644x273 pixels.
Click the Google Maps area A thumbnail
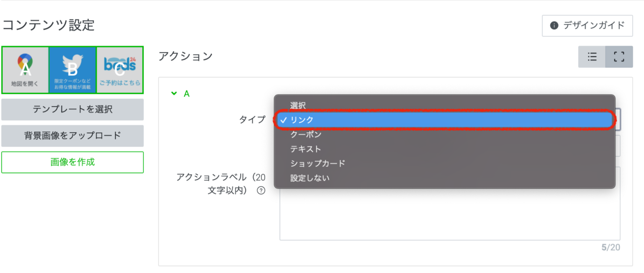point(25,70)
